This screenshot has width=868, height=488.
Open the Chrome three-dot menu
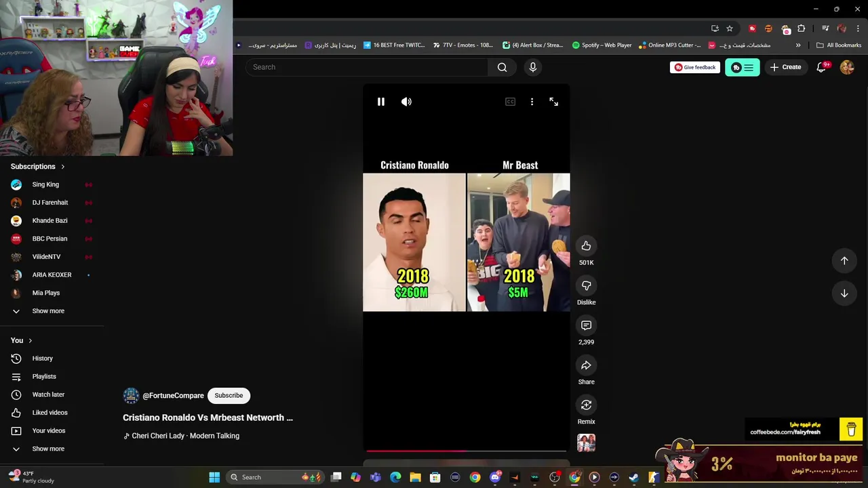point(859,28)
